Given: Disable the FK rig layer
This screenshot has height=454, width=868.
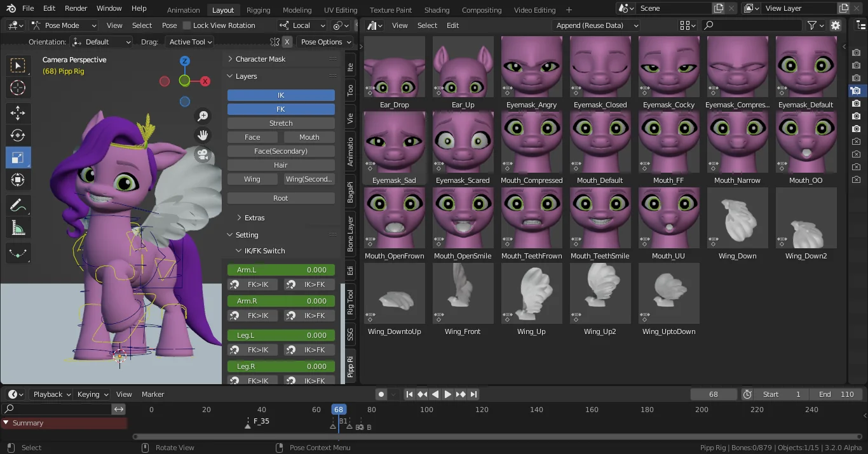Looking at the screenshot, I should pyautogui.click(x=280, y=109).
